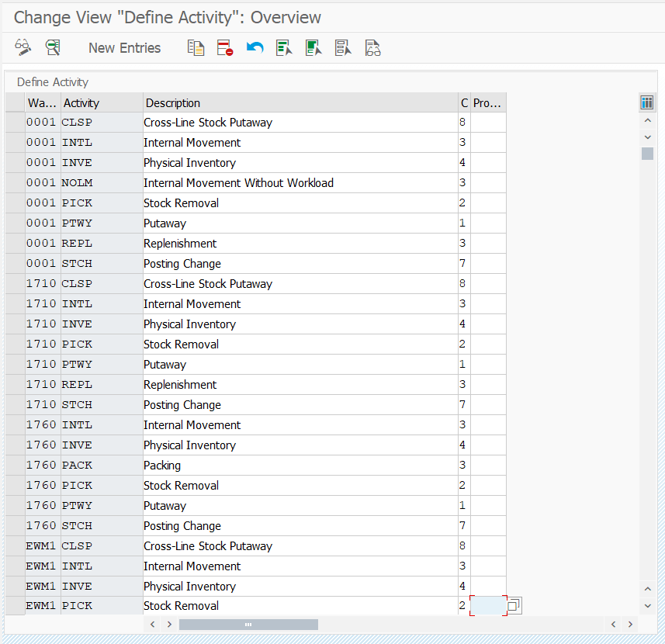This screenshot has height=644, width=665.
Task: Click the blue Undo Change arrow icon
Action: tap(255, 48)
